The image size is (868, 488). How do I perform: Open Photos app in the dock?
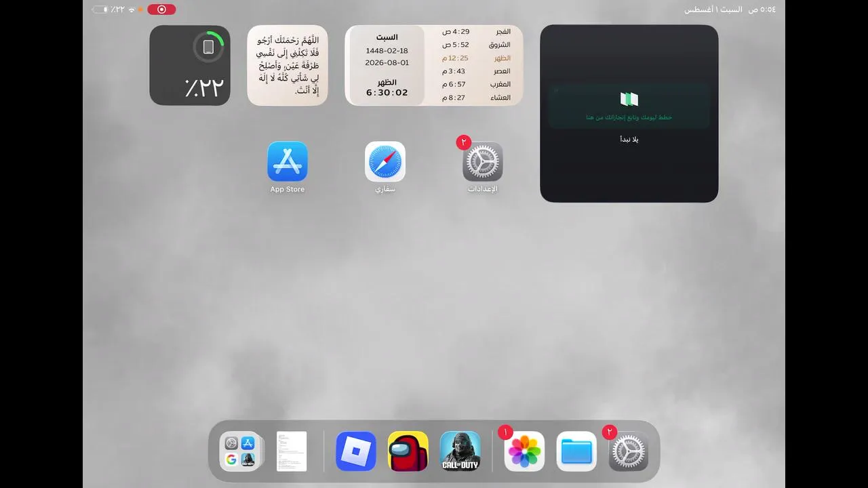pyautogui.click(x=524, y=451)
